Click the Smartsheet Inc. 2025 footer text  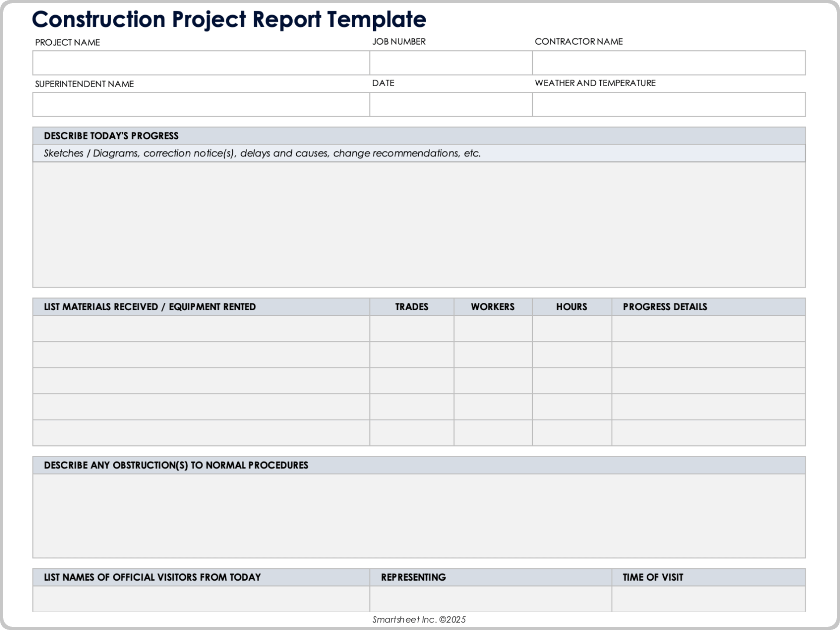(x=419, y=619)
